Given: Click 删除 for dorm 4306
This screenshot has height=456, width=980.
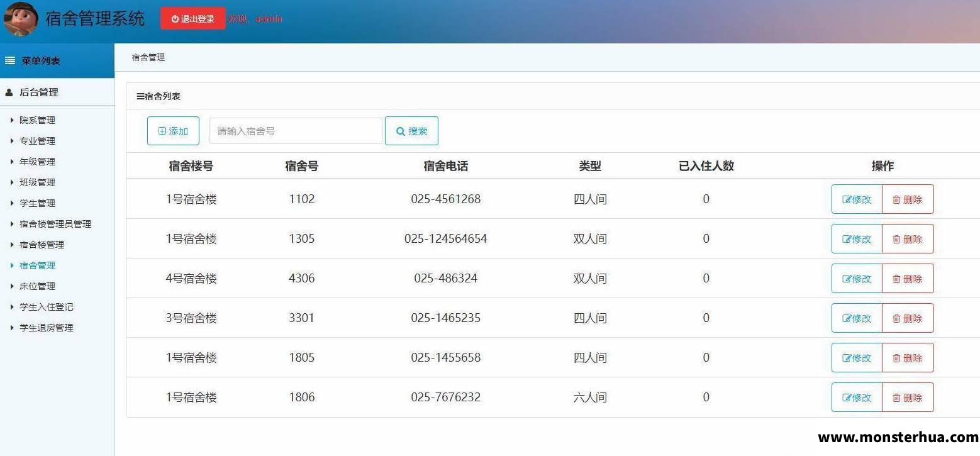Looking at the screenshot, I should [x=908, y=279].
